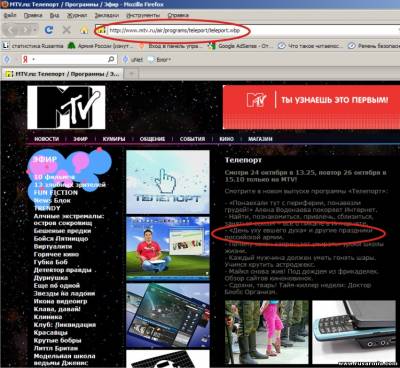This screenshot has width=400, height=368.
Task: Click the thumbnail of host in red shirt
Action: pos(168,249)
